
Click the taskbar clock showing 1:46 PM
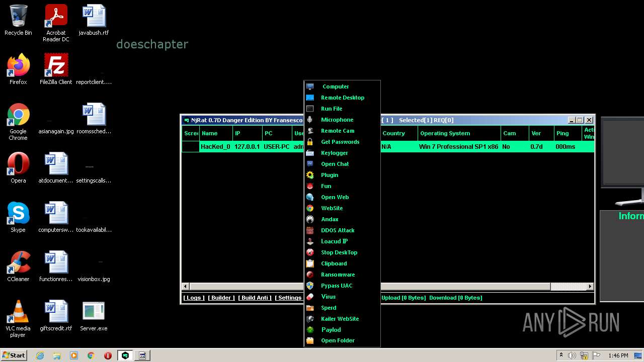(618, 355)
